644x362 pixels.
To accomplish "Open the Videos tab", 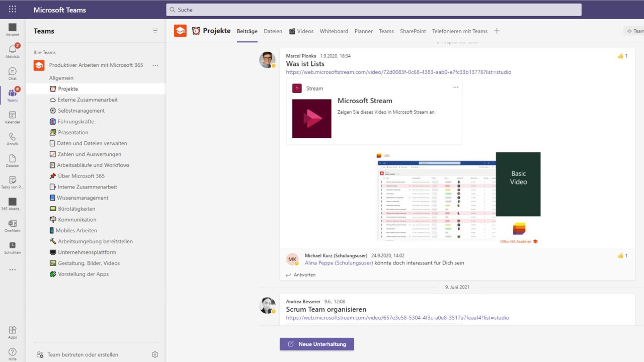I will [301, 31].
